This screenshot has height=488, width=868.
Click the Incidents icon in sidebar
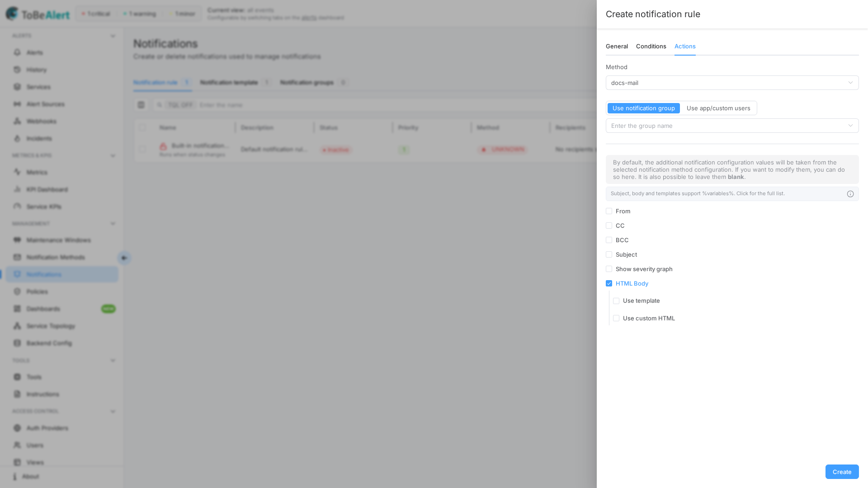tap(17, 138)
